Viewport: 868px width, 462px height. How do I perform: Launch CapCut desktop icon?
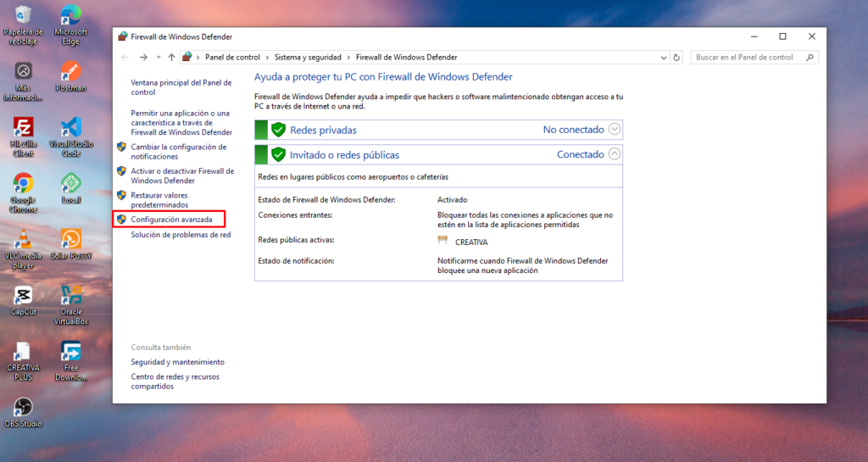point(23,300)
